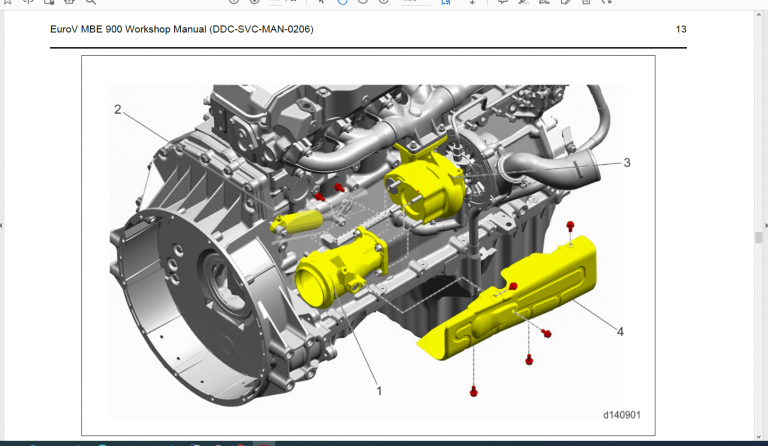Click page number 13 in the page header
Screen dimensions: 768x446
pyautogui.click(x=680, y=30)
